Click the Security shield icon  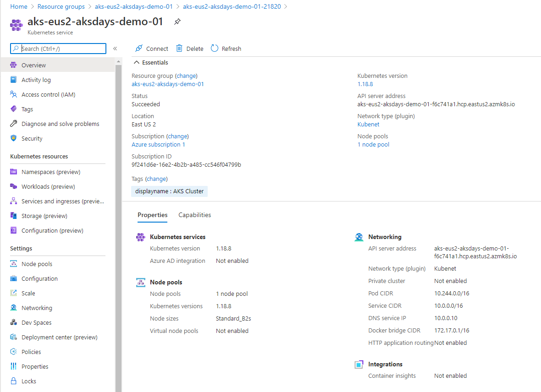[13, 138]
